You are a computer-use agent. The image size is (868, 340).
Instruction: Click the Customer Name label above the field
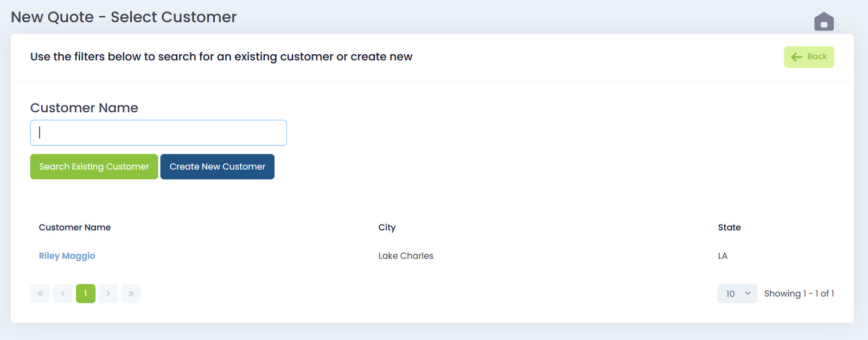click(84, 108)
